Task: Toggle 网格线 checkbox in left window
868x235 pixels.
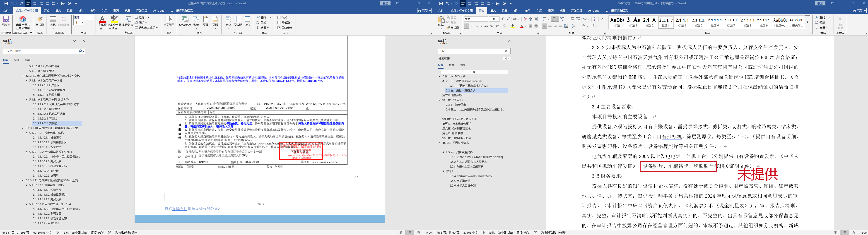Action: (x=279, y=23)
